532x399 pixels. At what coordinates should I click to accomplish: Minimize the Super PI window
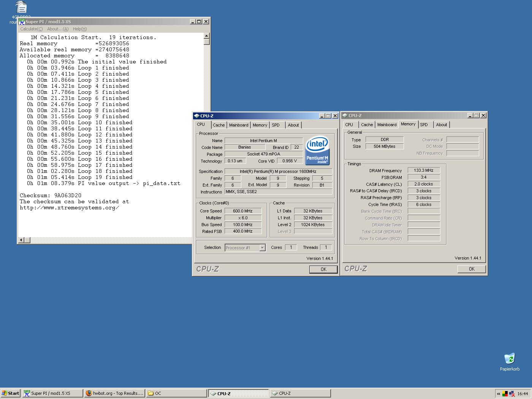point(193,22)
